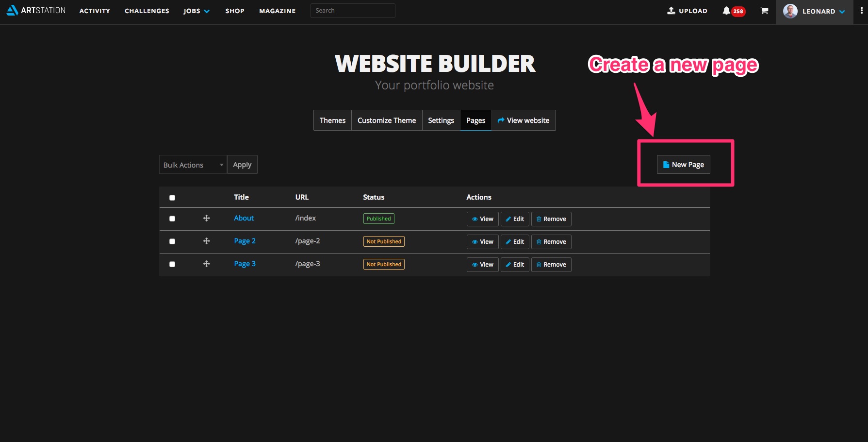Click the /page-3 URL text

(x=308, y=264)
